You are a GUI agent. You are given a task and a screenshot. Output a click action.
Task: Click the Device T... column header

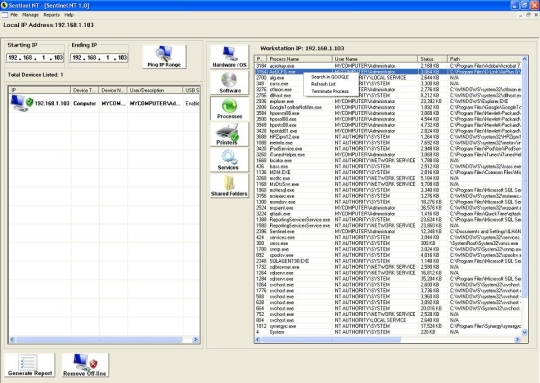point(85,90)
